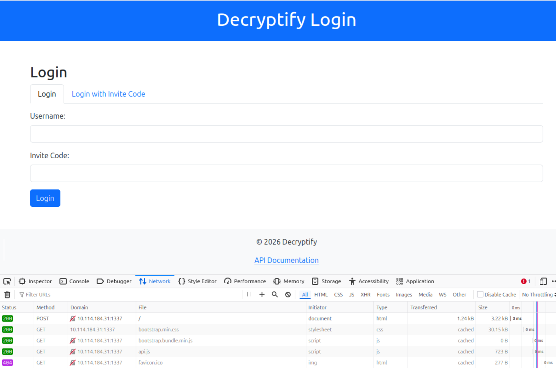Filter requests by JS

pyautogui.click(x=352, y=295)
